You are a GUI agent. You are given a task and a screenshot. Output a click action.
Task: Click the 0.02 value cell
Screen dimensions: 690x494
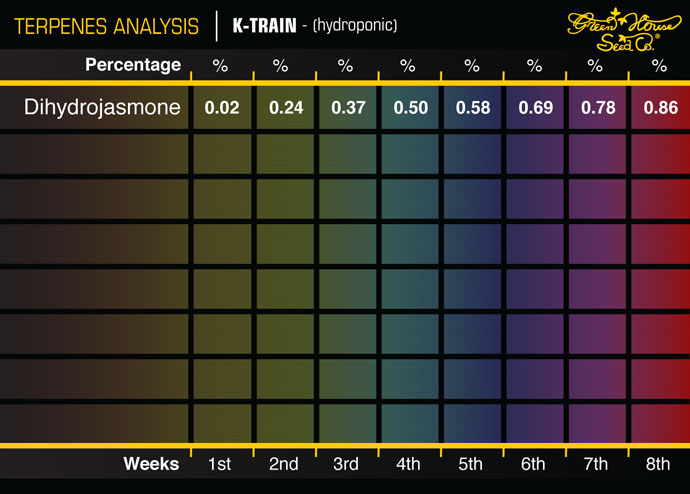pyautogui.click(x=222, y=107)
